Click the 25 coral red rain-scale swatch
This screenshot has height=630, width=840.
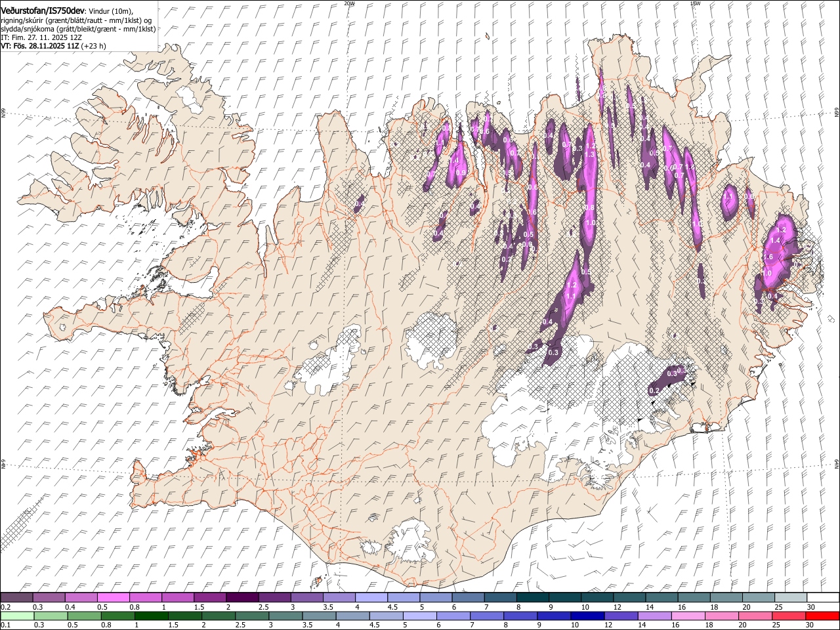coord(789,616)
